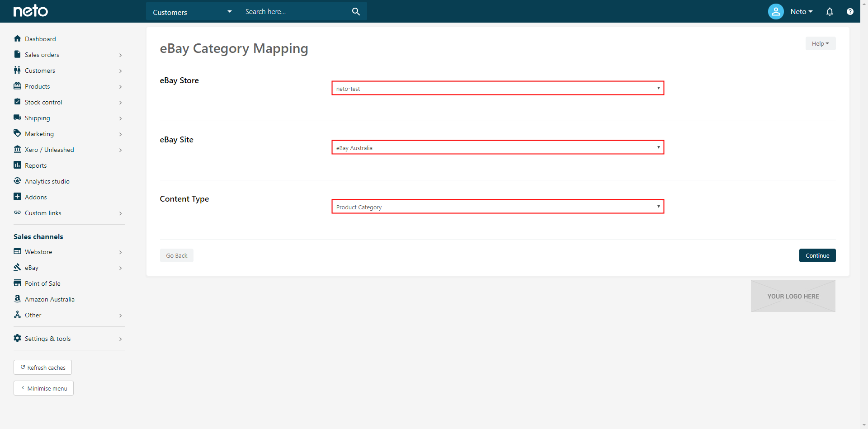Screen dimensions: 868x429
Task: Click the Neto logo in header
Action: click(30, 11)
